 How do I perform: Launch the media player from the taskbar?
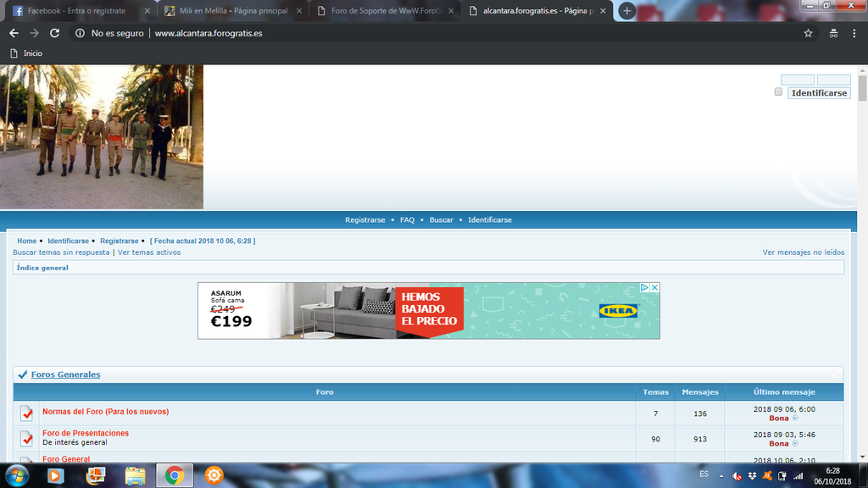tap(55, 475)
